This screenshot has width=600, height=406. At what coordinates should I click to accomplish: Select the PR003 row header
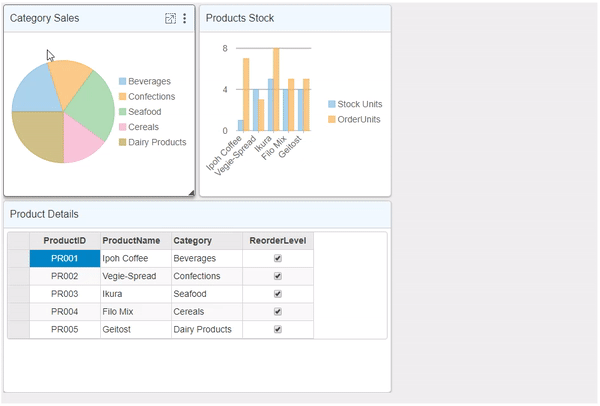[18, 294]
